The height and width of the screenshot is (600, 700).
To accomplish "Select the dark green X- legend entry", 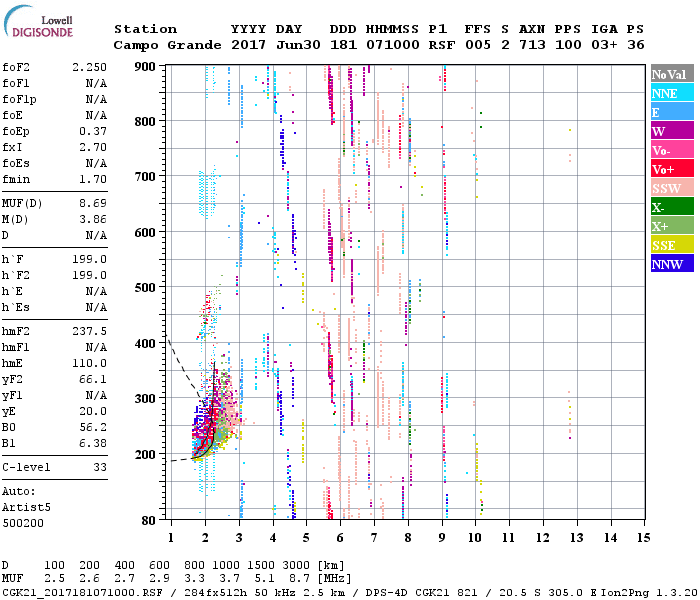I will [x=671, y=207].
